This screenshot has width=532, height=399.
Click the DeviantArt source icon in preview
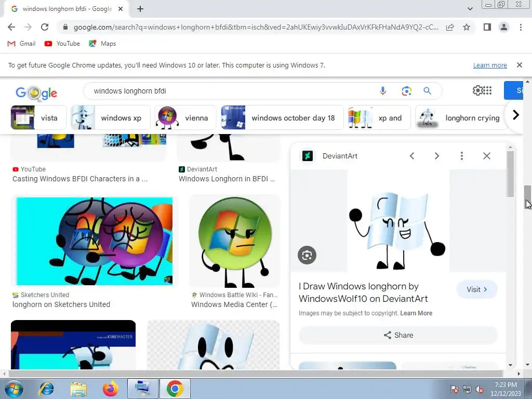tap(308, 156)
